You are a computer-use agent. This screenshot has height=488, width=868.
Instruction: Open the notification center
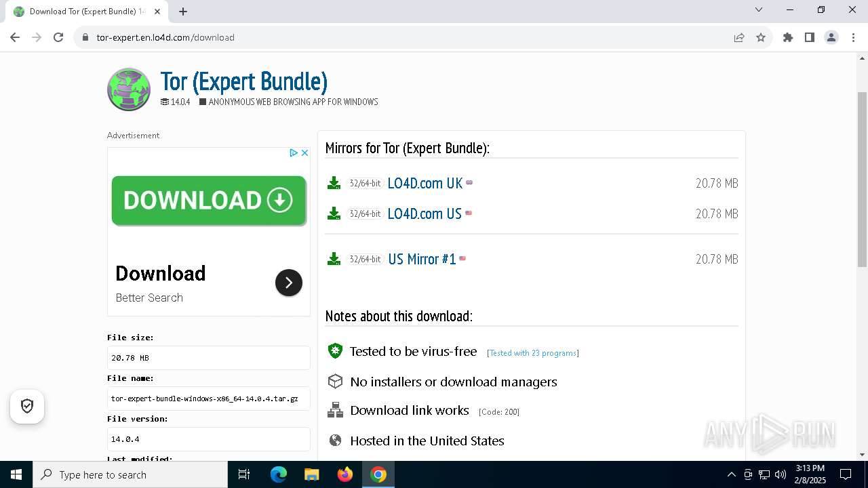(x=846, y=474)
